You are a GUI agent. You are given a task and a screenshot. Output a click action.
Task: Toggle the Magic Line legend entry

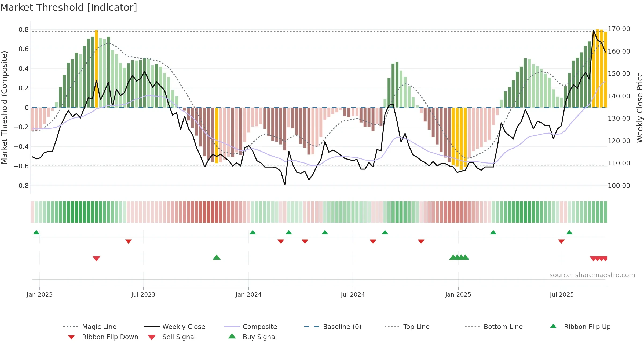[x=90, y=327]
